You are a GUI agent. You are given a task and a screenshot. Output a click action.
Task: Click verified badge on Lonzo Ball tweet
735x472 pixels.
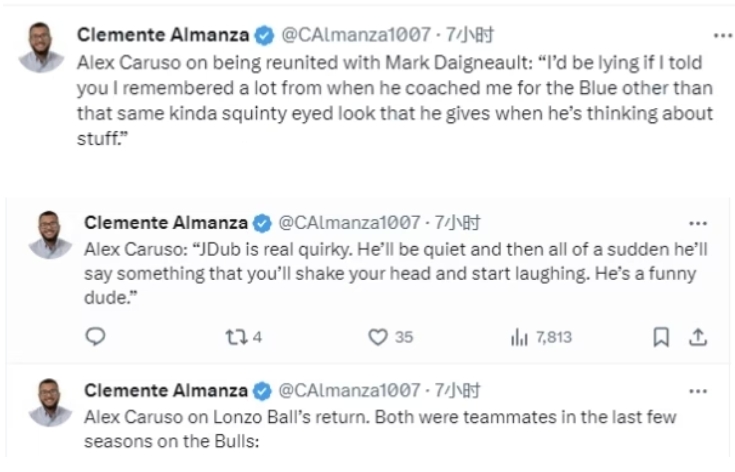tap(265, 390)
